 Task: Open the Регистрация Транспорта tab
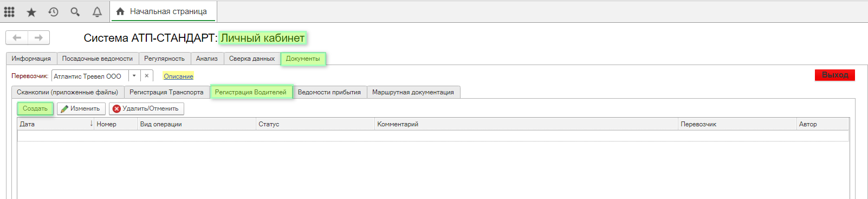(x=166, y=92)
